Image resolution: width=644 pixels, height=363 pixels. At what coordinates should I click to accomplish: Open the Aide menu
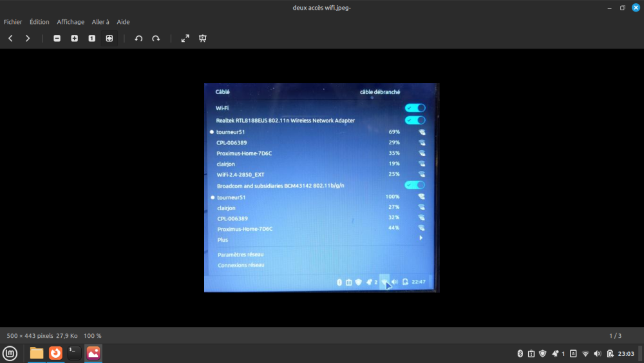(x=123, y=22)
